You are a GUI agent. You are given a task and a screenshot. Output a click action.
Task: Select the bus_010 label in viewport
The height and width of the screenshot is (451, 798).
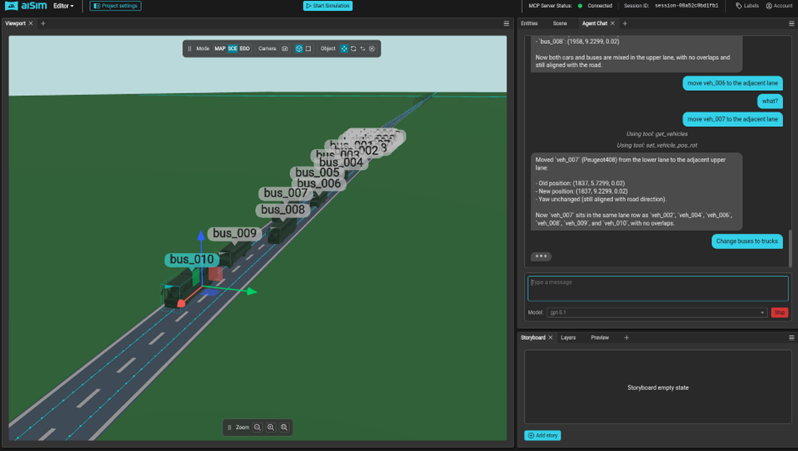192,260
